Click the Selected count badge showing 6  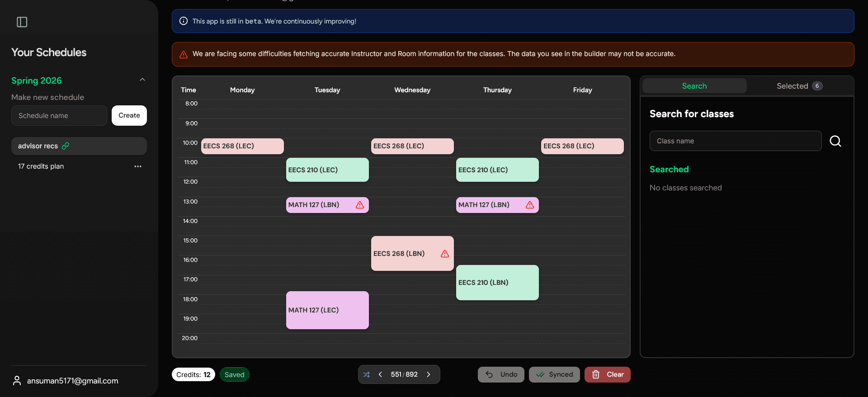click(x=817, y=86)
